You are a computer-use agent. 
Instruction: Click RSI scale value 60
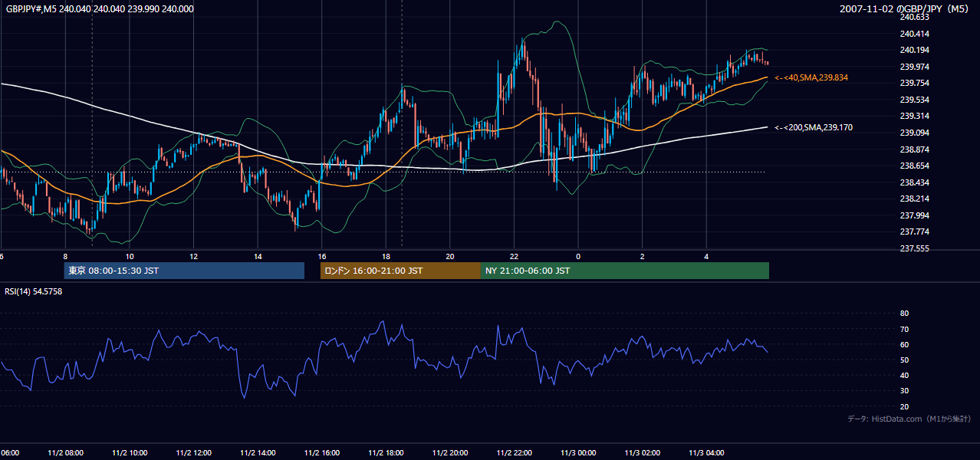click(x=904, y=344)
